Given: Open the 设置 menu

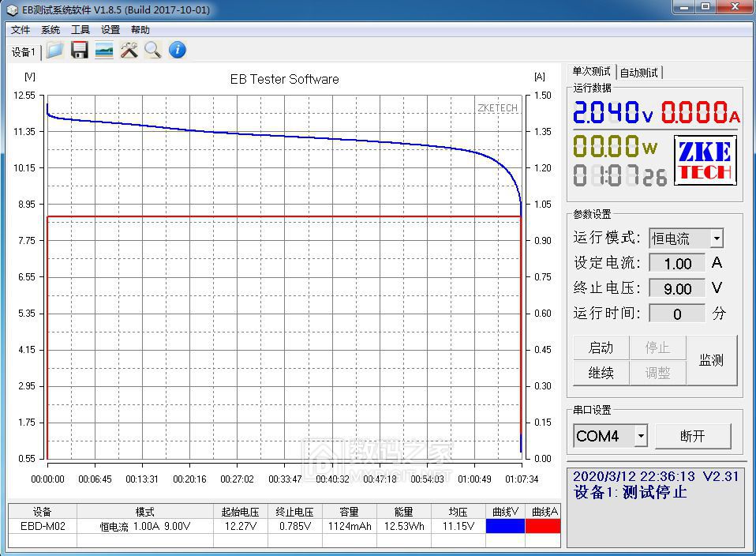Looking at the screenshot, I should 110,30.
